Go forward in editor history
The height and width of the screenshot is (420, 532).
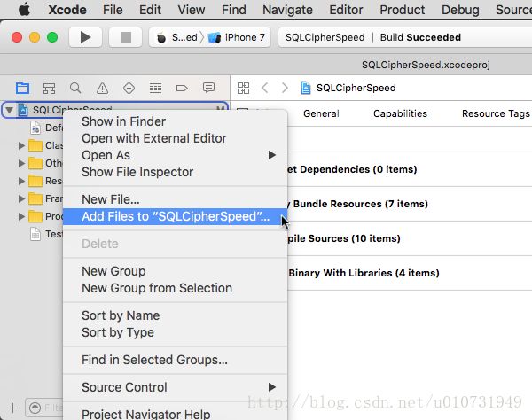tap(285, 88)
